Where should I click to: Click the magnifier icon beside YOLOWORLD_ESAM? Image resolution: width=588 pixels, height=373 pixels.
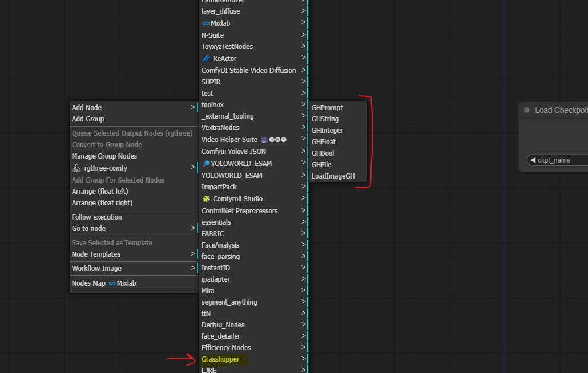point(206,164)
